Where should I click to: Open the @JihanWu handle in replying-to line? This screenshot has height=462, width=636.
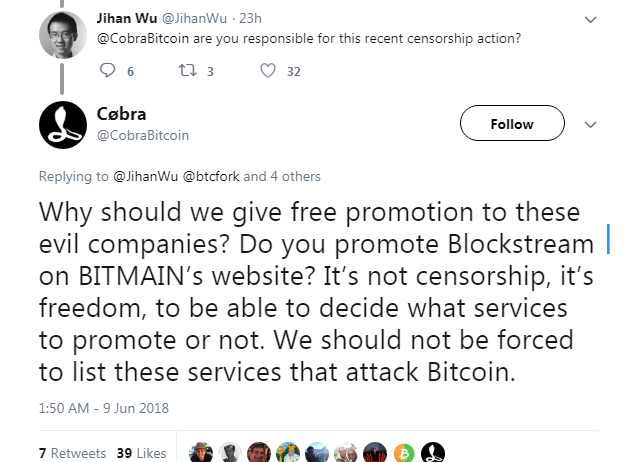pyautogui.click(x=147, y=176)
